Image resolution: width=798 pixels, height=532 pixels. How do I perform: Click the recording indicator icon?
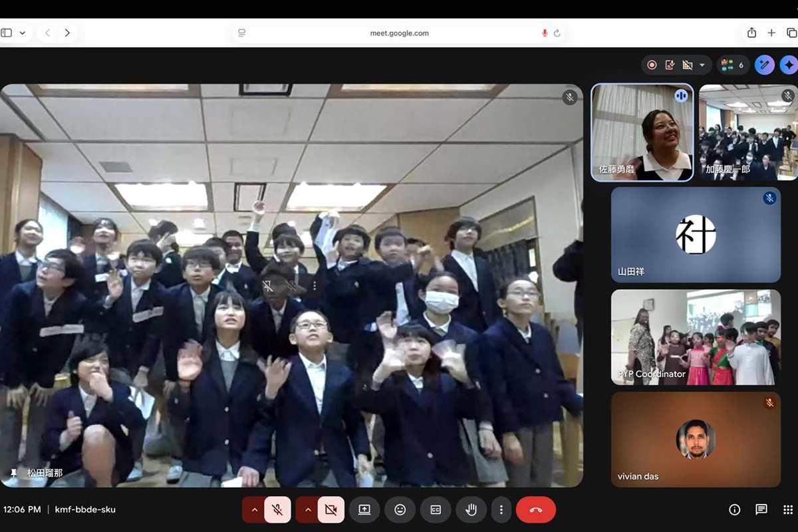652,65
